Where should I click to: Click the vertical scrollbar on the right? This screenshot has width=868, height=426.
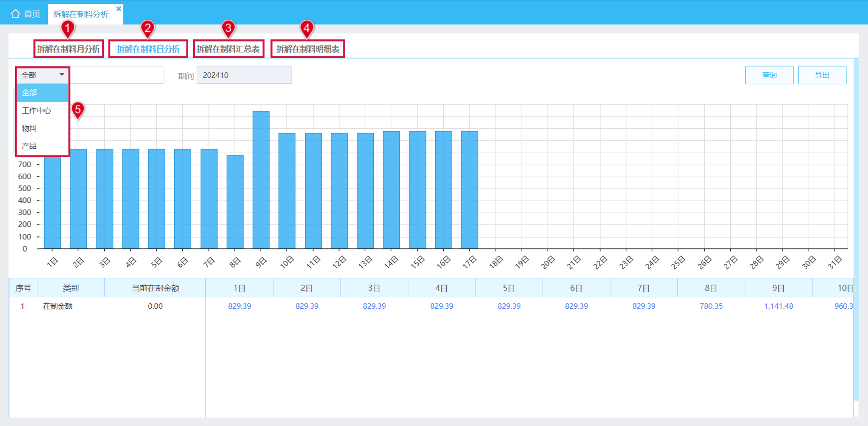(856, 229)
